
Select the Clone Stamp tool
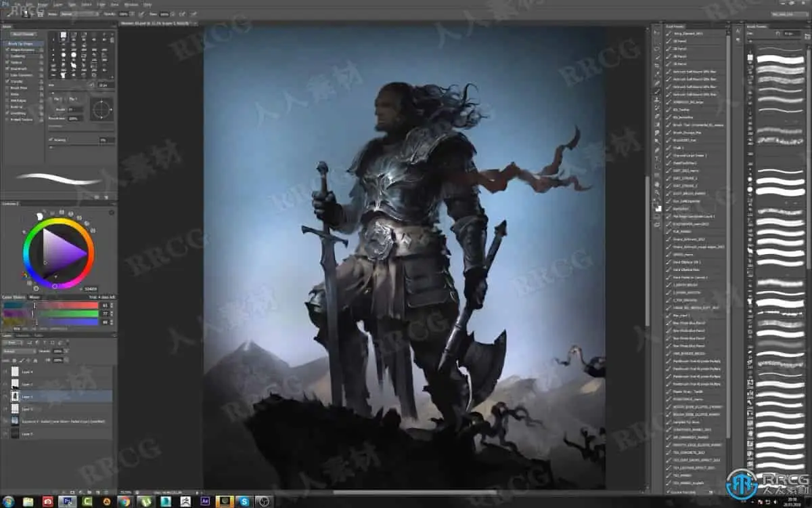pyautogui.click(x=657, y=100)
